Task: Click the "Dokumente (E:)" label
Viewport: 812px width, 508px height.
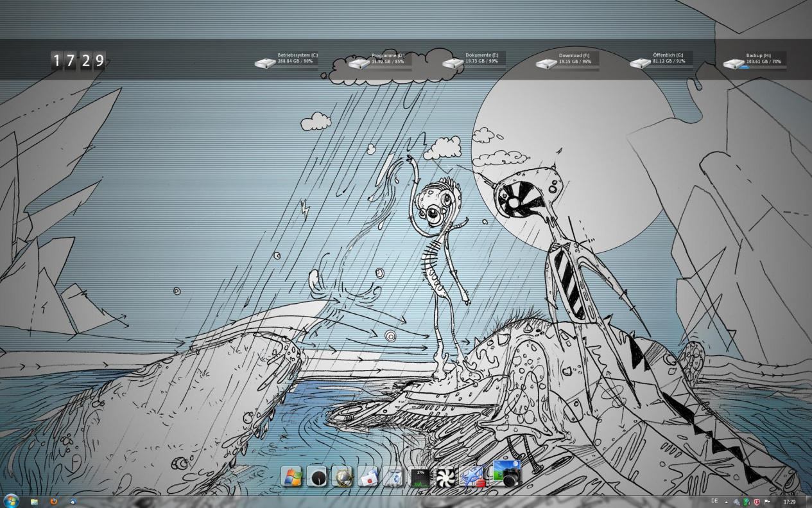Action: point(481,55)
